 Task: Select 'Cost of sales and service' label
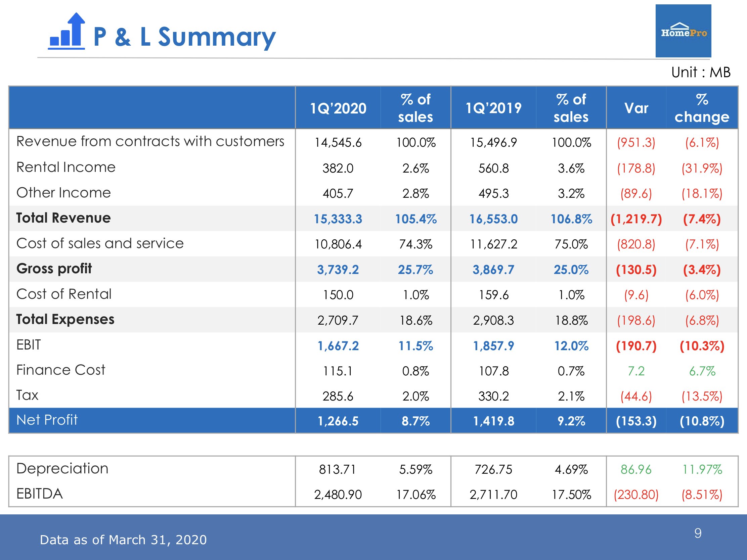(x=100, y=243)
